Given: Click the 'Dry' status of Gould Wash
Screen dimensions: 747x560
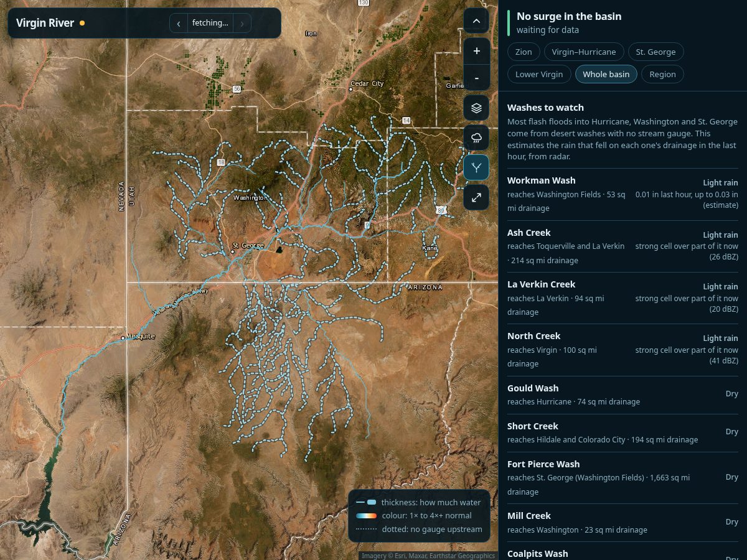Looking at the screenshot, I should pyautogui.click(x=731, y=393).
